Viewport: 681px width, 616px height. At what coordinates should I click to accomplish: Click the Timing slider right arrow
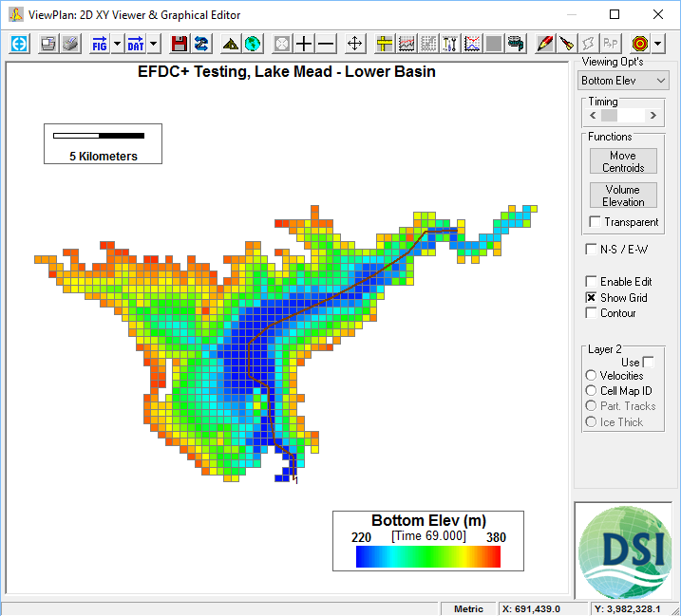point(653,116)
